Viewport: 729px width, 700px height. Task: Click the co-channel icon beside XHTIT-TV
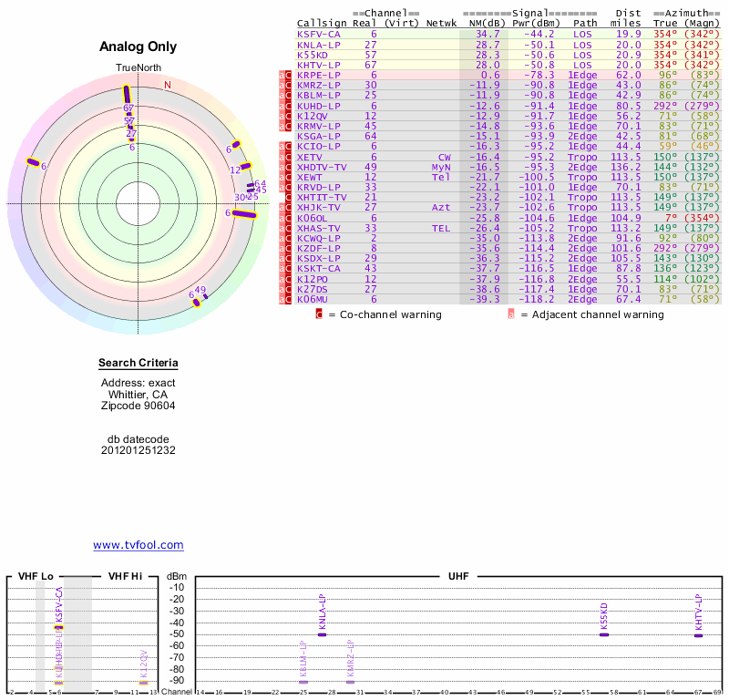pos(290,197)
